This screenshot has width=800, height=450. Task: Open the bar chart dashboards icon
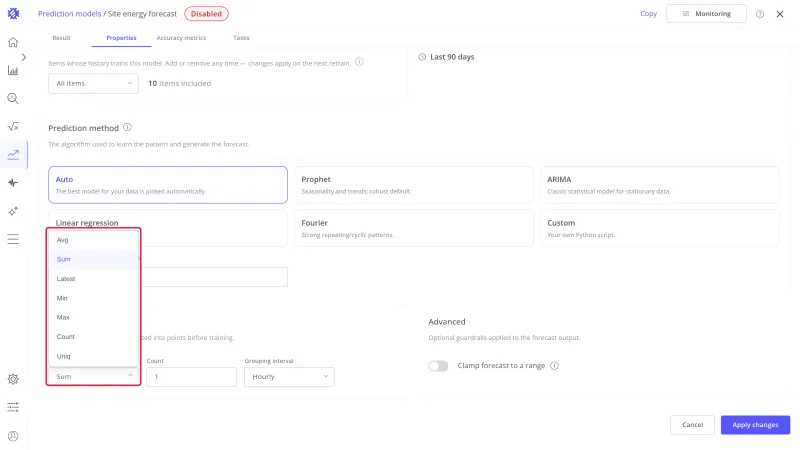13,70
